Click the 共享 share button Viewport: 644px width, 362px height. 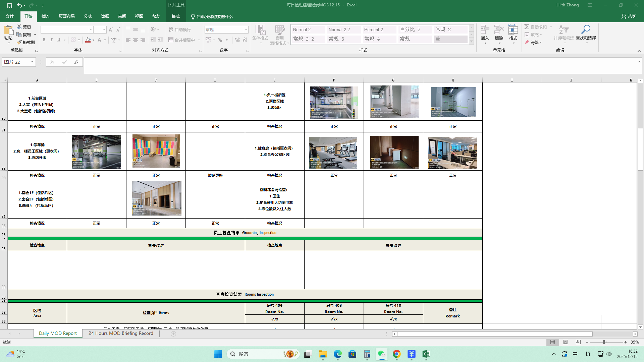click(x=629, y=16)
